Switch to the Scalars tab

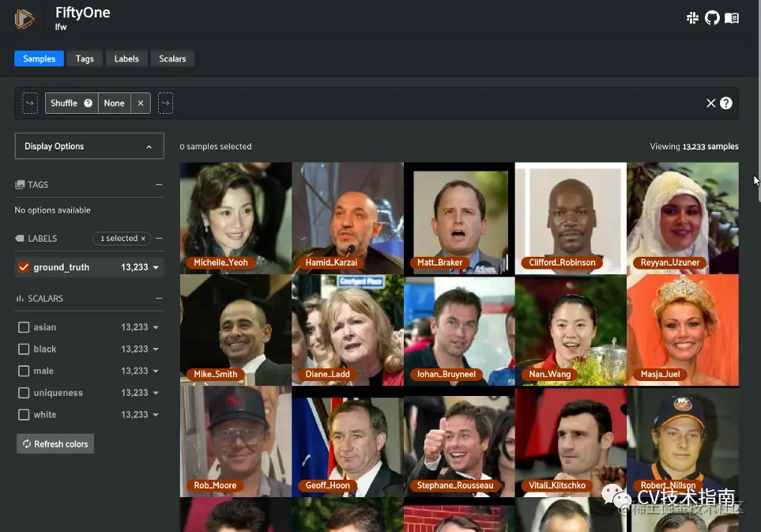(x=172, y=58)
